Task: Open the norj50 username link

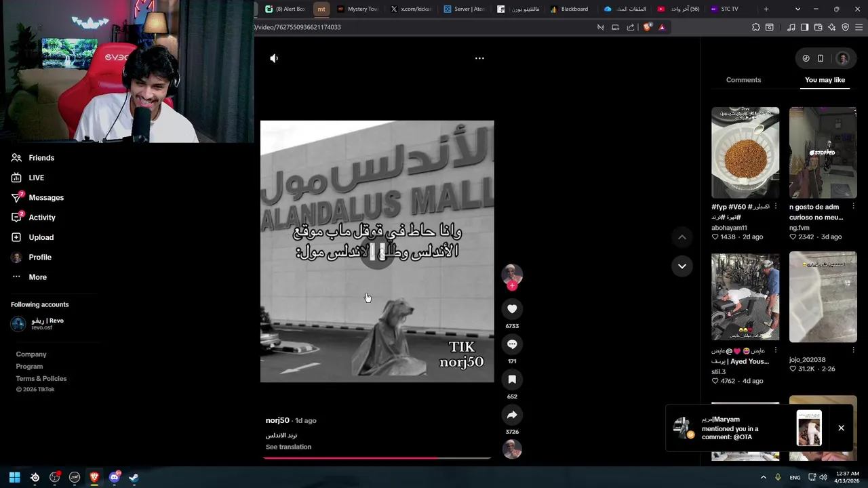Action: 277,420
